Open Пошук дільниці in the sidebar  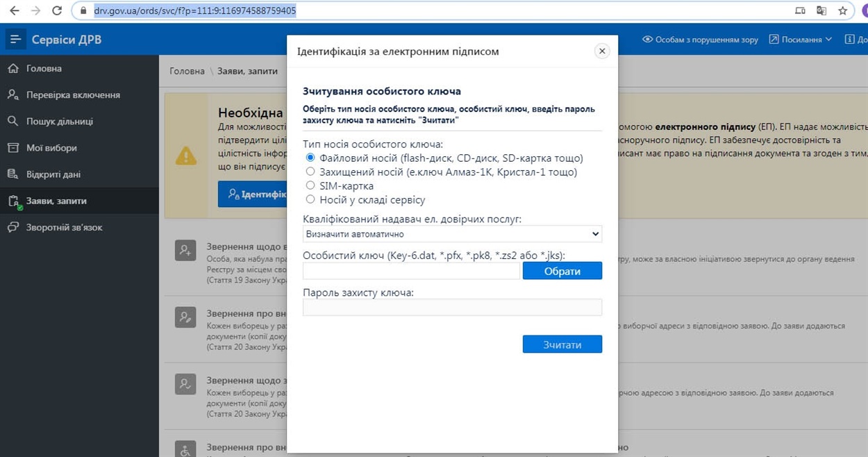pyautogui.click(x=79, y=122)
